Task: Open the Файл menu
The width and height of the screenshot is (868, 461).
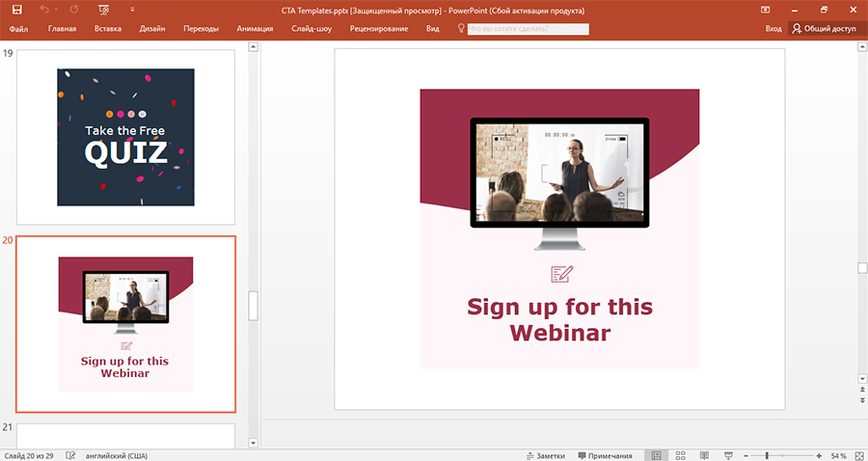Action: [19, 29]
